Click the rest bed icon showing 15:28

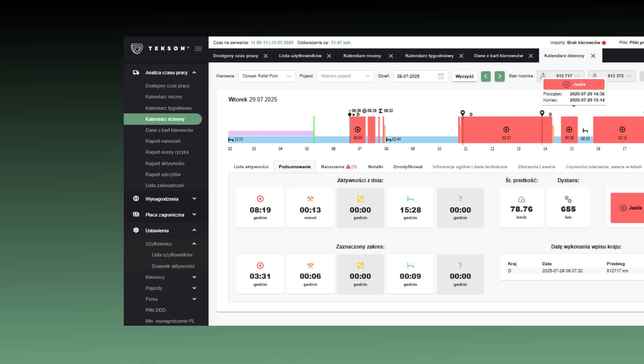coord(410,199)
